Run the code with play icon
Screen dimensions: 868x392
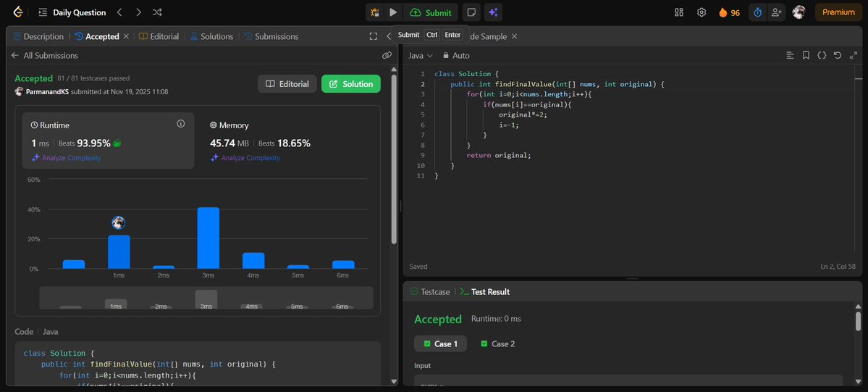393,12
